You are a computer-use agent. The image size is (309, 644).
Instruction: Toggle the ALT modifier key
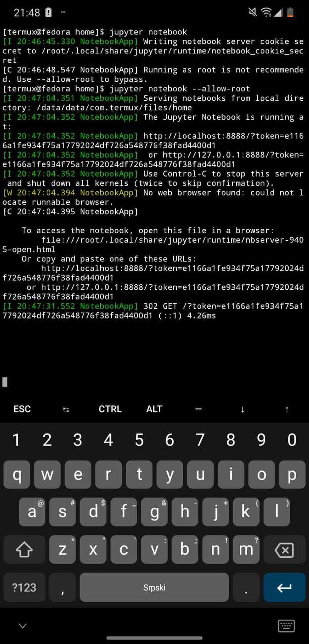point(154,409)
